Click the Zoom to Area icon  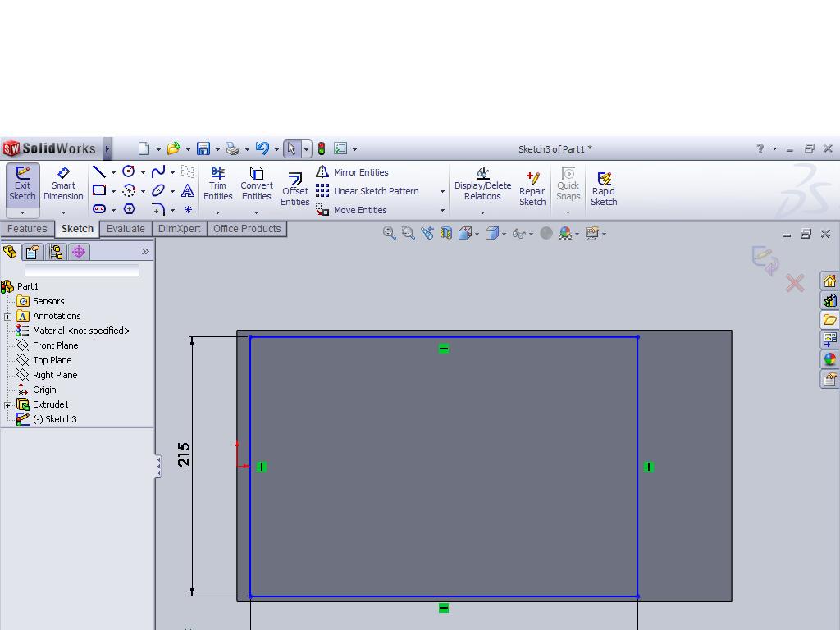tap(409, 233)
